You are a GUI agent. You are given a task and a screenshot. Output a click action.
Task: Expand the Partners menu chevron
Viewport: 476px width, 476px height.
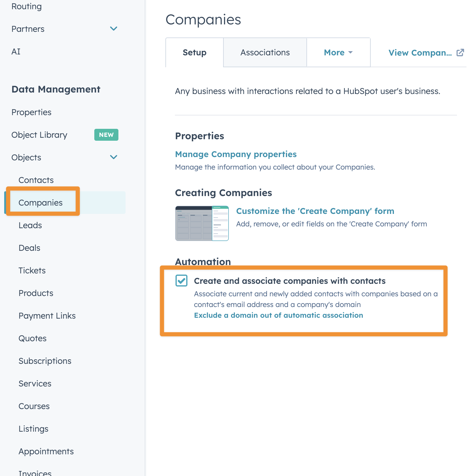tap(114, 29)
